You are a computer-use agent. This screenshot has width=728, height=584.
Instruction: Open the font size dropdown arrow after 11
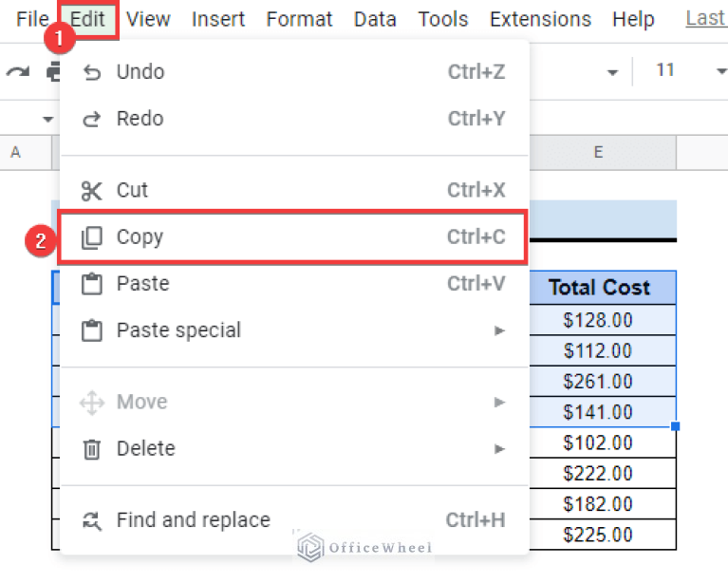(x=721, y=71)
